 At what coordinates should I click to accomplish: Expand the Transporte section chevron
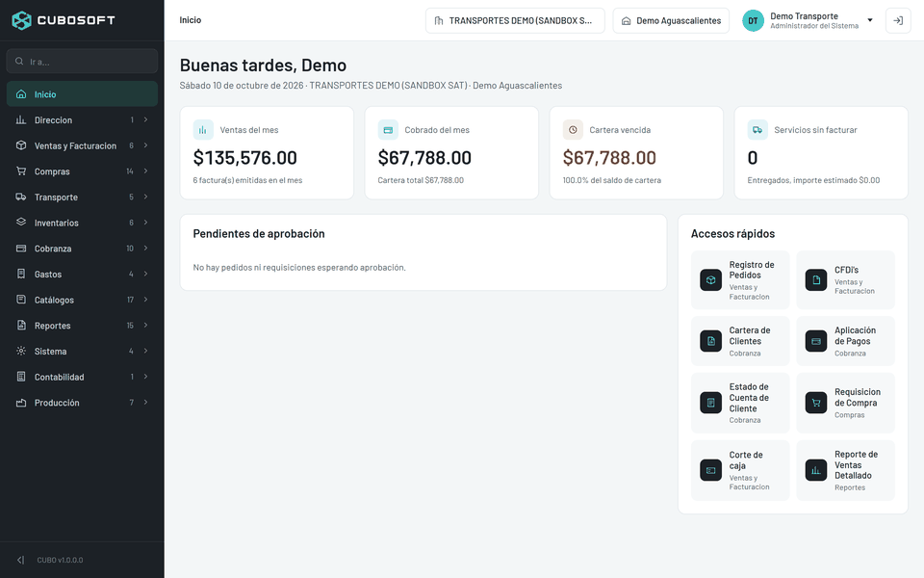[145, 197]
